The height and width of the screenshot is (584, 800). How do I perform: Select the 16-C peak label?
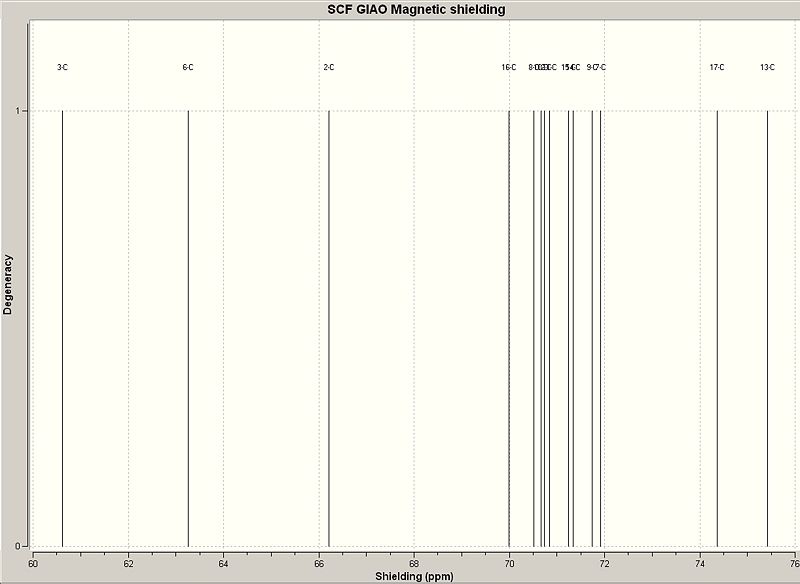(x=509, y=67)
